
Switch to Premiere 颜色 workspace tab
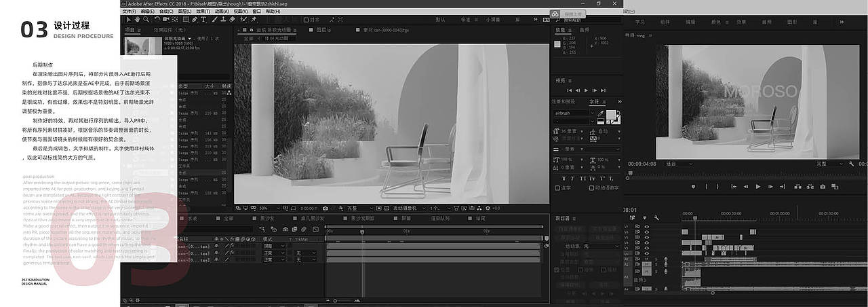[716, 22]
